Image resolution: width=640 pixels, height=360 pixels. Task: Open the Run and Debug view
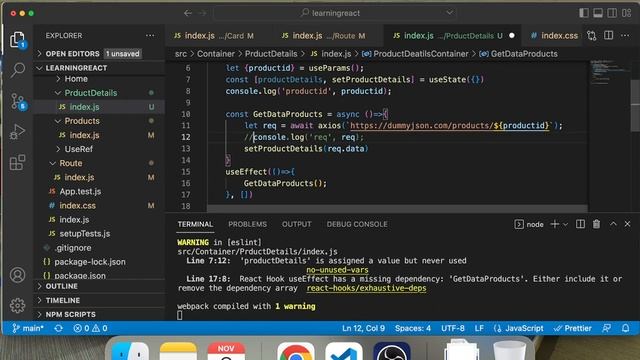17,131
